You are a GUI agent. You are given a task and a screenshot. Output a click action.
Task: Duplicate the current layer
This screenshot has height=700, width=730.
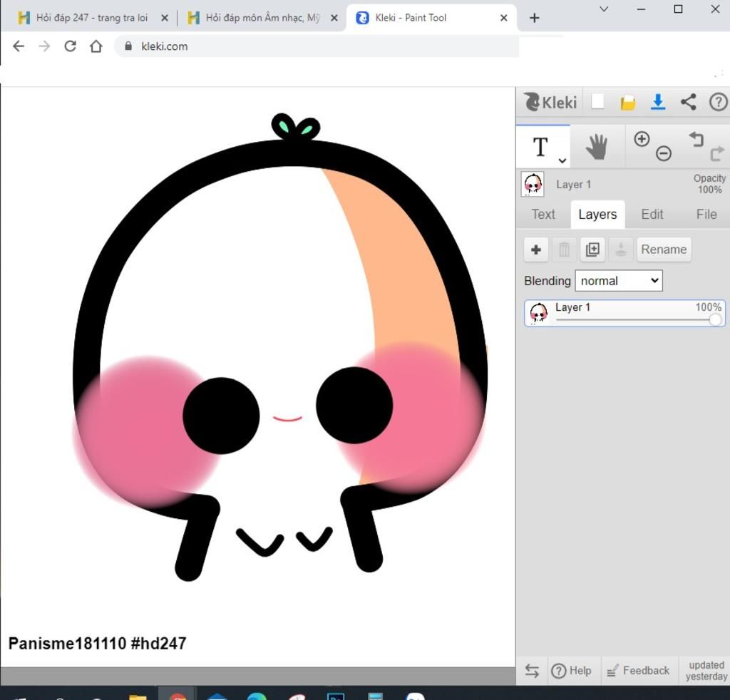(x=592, y=249)
